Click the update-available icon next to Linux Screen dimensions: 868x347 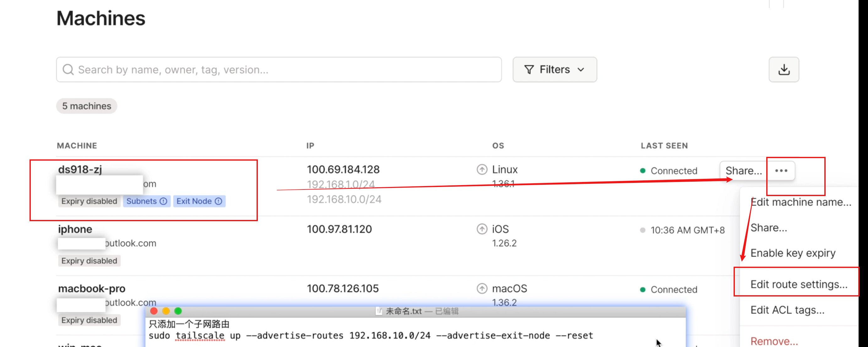[481, 169]
